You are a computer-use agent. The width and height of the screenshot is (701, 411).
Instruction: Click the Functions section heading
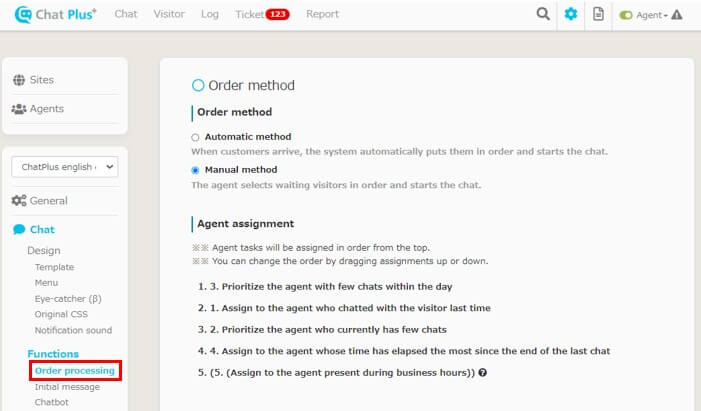(x=53, y=354)
